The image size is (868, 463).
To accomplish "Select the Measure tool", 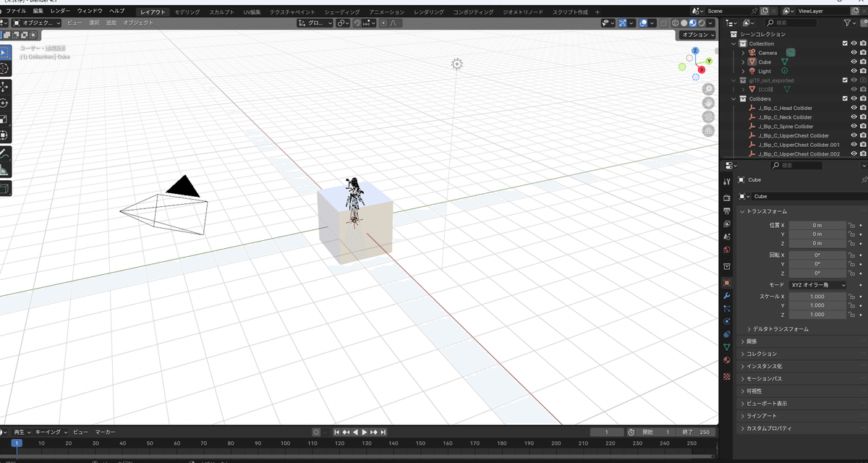I will 4,170.
